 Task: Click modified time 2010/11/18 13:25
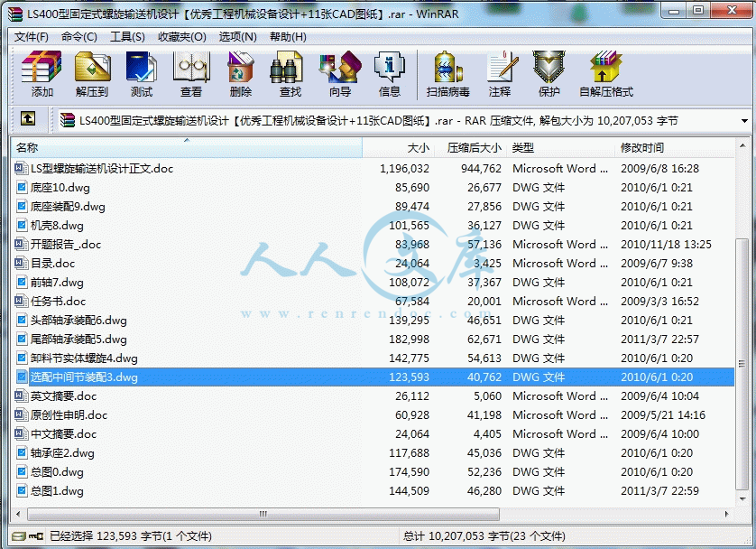(666, 244)
